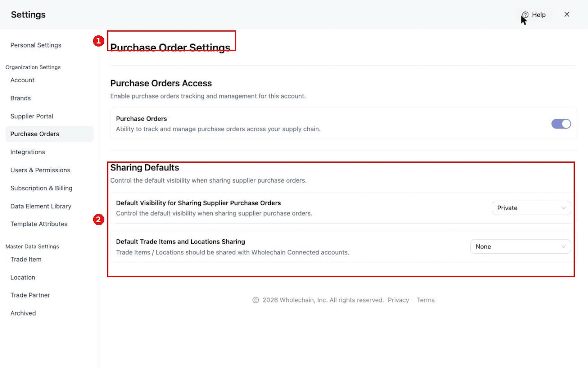Select Template Attributes
The width and height of the screenshot is (588, 368).
[x=39, y=224]
